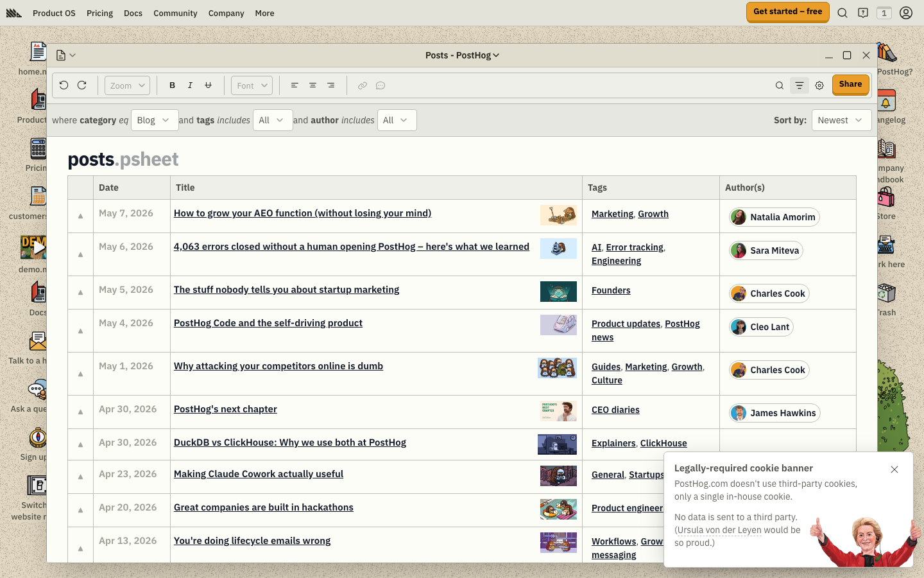Open 'DuckDB vs ClickHouse' post link
Image resolution: width=924 pixels, height=578 pixels.
[x=290, y=442]
